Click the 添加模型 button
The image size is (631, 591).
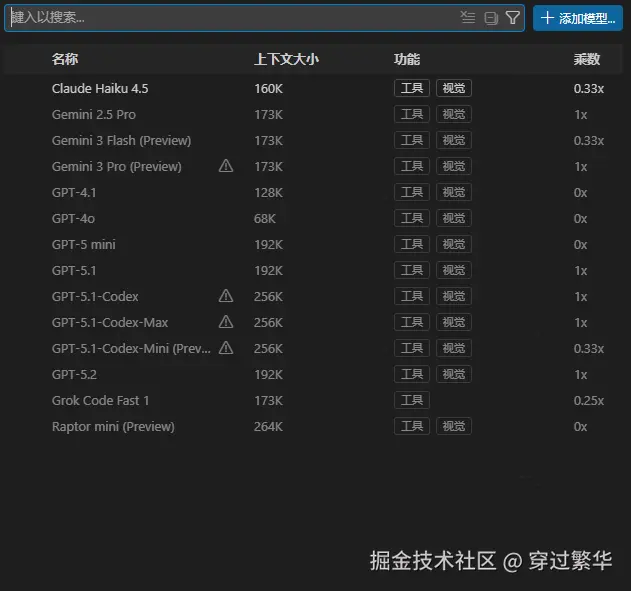click(x=578, y=18)
